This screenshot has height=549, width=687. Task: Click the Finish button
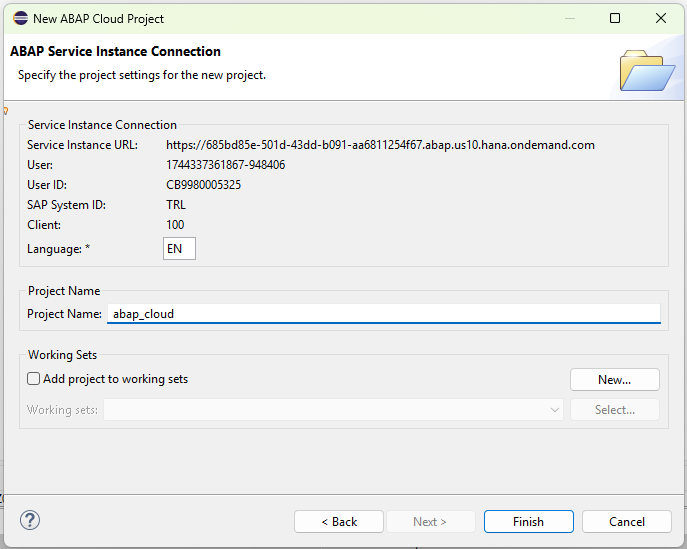point(528,521)
